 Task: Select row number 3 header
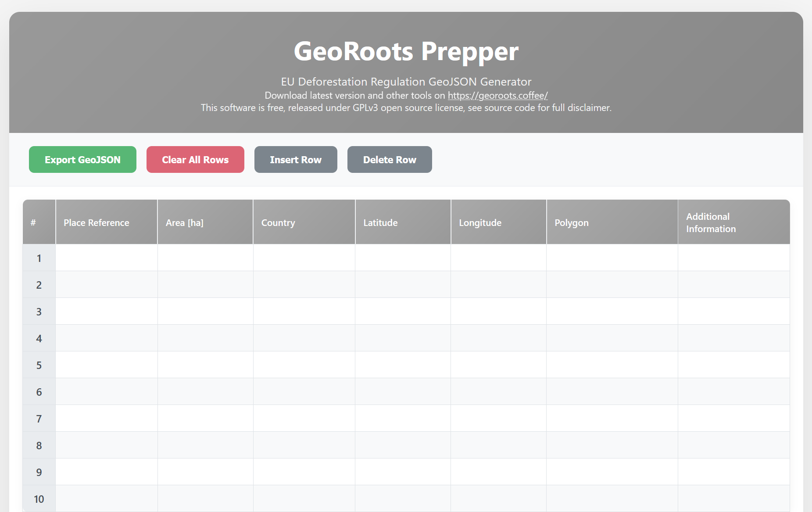pos(39,311)
